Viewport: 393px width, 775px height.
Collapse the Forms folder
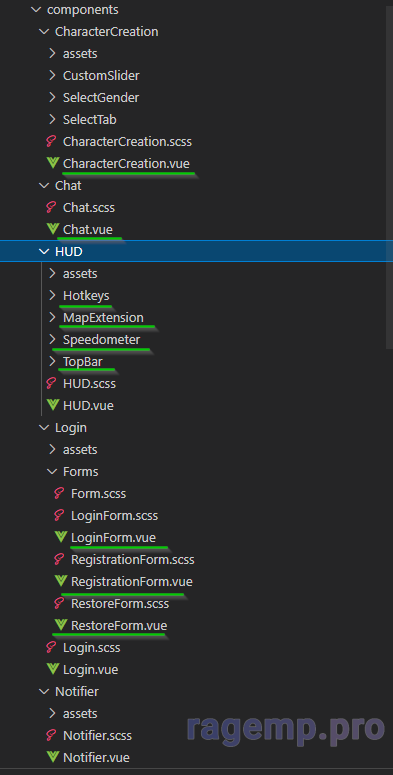click(51, 472)
